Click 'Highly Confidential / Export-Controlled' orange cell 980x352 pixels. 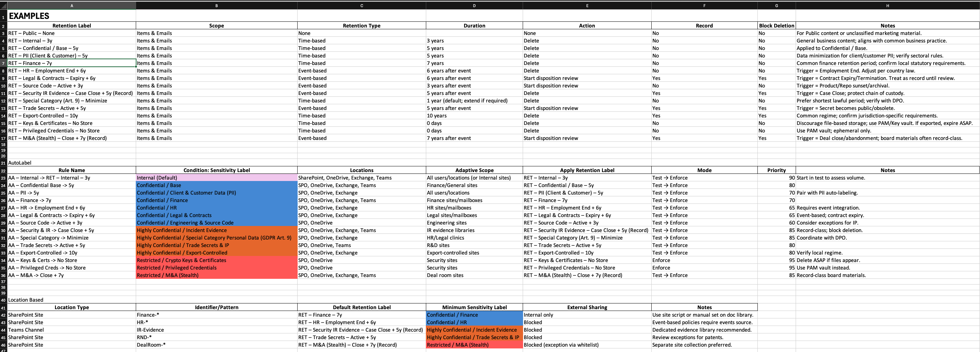point(217,253)
